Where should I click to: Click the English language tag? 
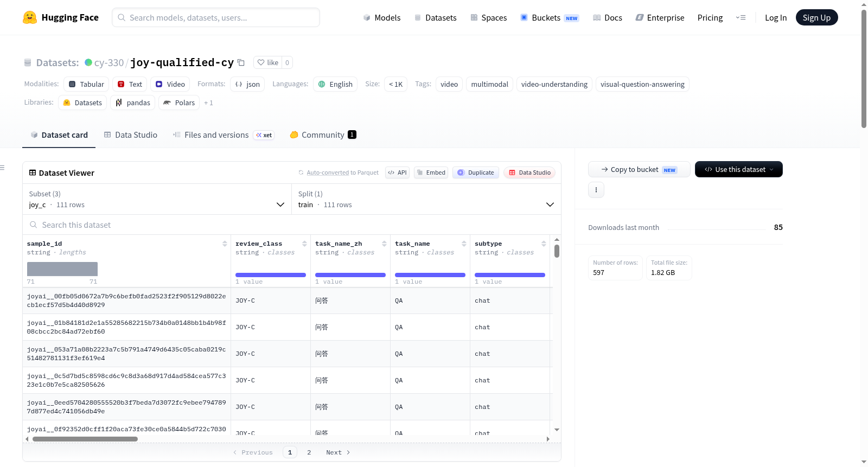pos(335,84)
